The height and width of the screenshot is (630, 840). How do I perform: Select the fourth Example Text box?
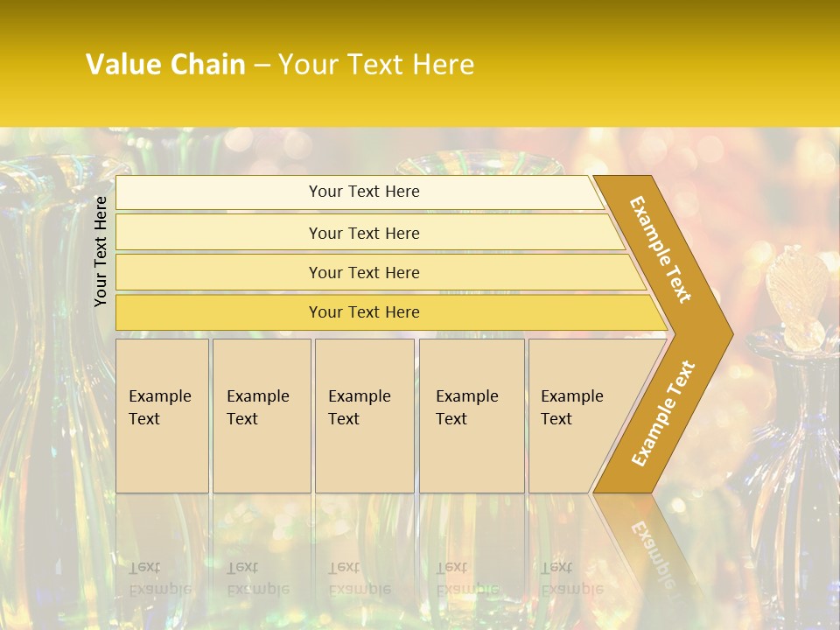pyautogui.click(x=472, y=416)
